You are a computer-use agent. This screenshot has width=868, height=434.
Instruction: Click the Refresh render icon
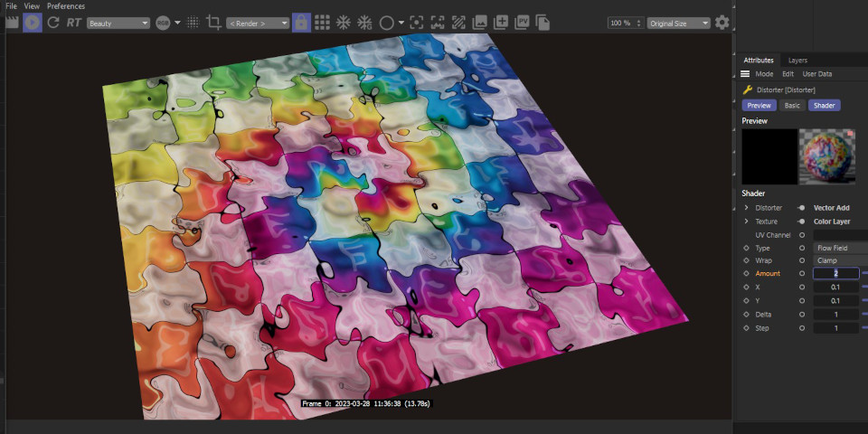(53, 23)
